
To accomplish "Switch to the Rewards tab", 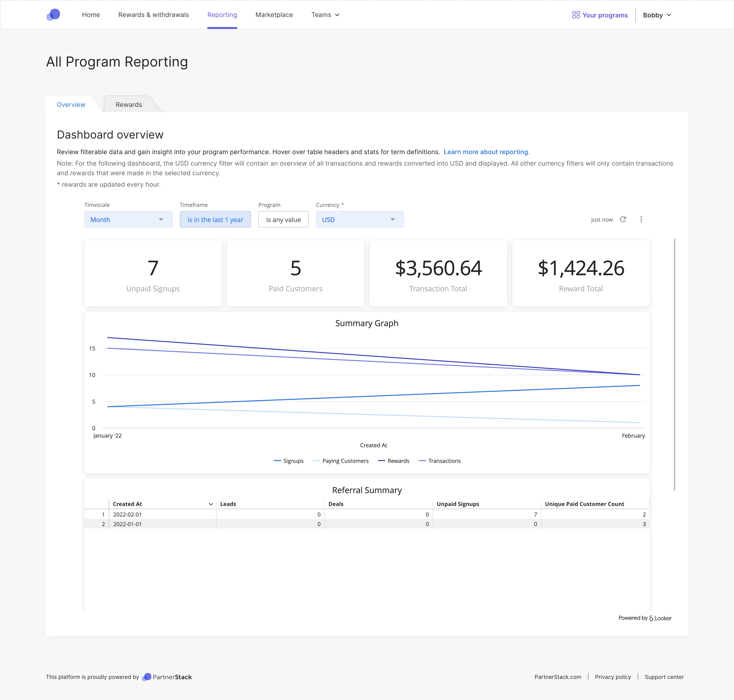I will pos(129,105).
